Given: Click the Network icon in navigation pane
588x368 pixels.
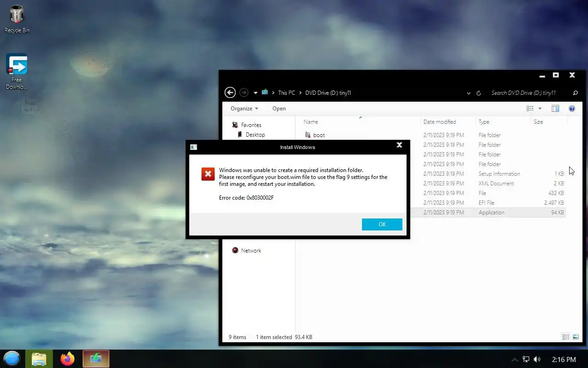Looking at the screenshot, I should pos(235,250).
